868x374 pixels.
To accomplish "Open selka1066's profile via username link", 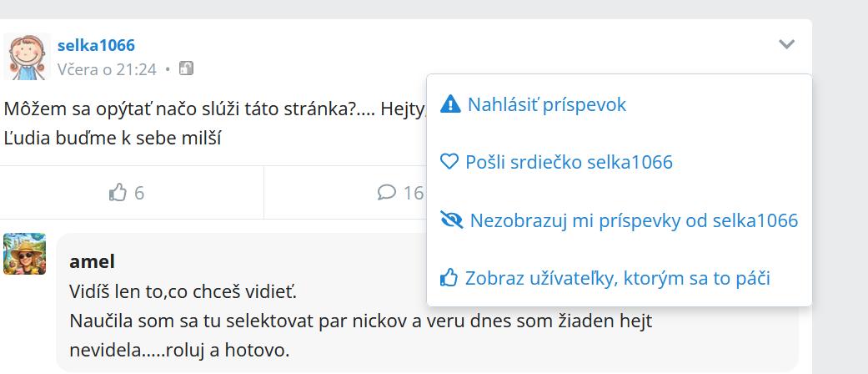I will pos(96,45).
